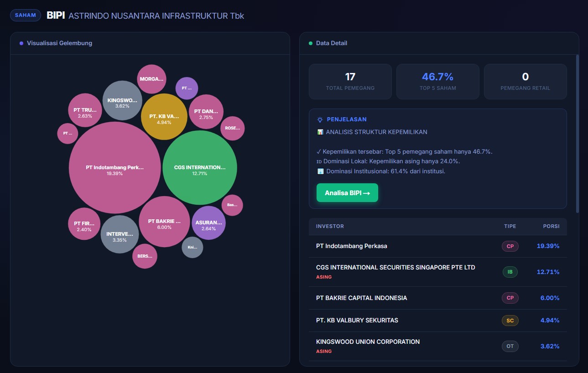
Task: Click the Analisa BIPI button
Action: [347, 193]
